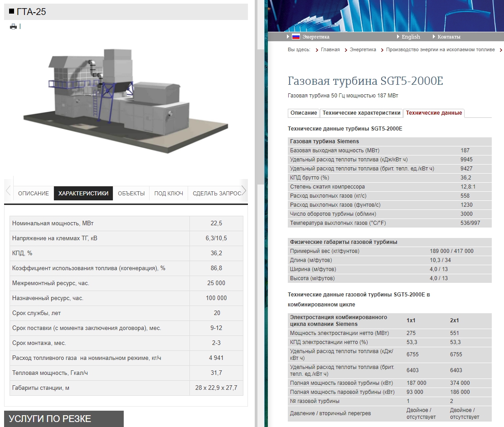This screenshot has width=504, height=427.
Task: Click the value 93 000
Action: pos(415,392)
